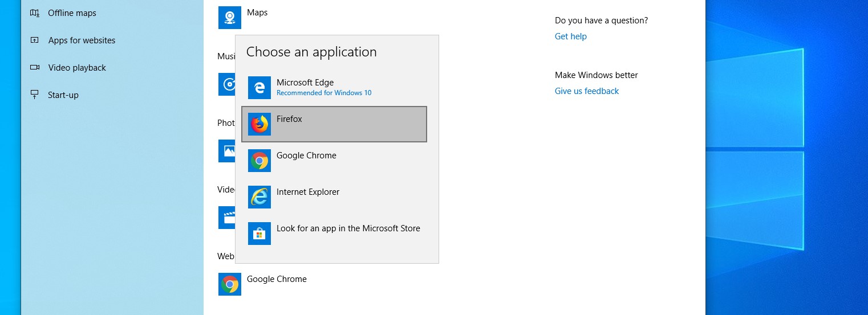The width and height of the screenshot is (868, 315).
Task: Select Microsoft Edge icon in application chooser
Action: pyautogui.click(x=259, y=88)
